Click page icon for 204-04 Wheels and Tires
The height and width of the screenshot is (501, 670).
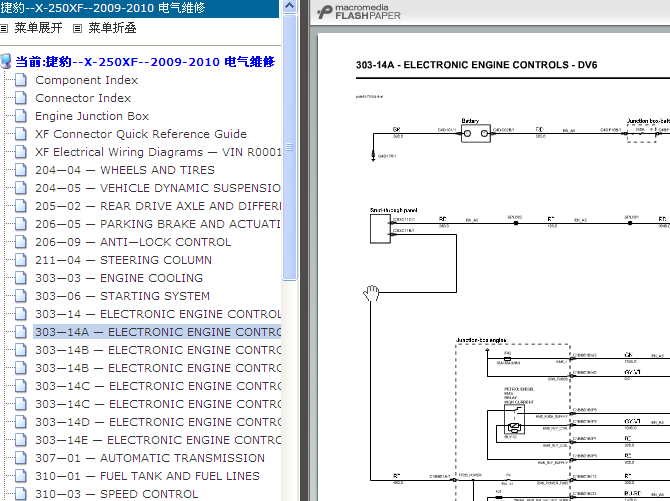pyautogui.click(x=21, y=170)
